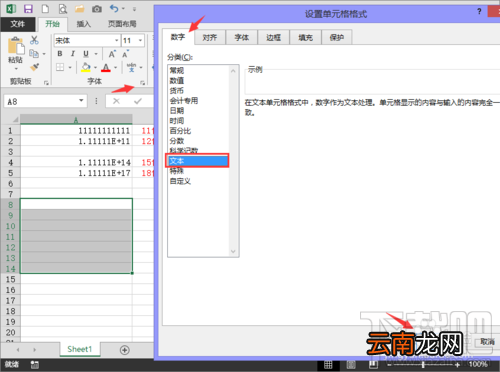
Task: Switch to the 开始 ribbon tab
Action: point(53,24)
